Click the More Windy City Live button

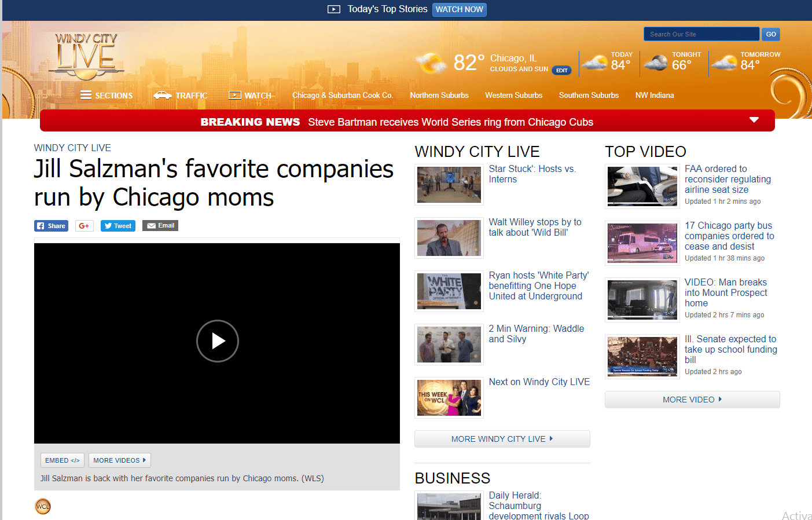pyautogui.click(x=502, y=439)
